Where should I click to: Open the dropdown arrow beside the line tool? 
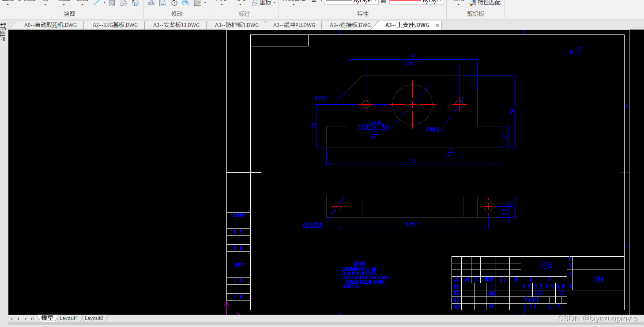click(105, 3)
